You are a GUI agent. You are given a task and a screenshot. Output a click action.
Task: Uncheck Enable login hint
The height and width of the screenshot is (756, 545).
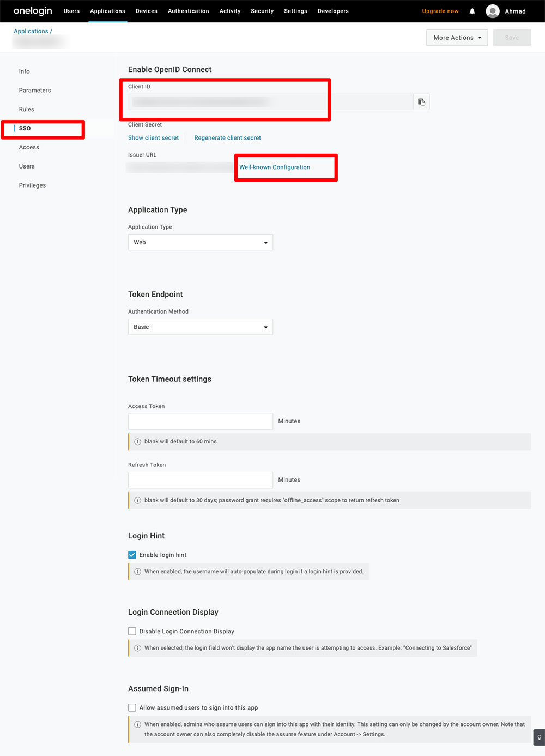(132, 555)
